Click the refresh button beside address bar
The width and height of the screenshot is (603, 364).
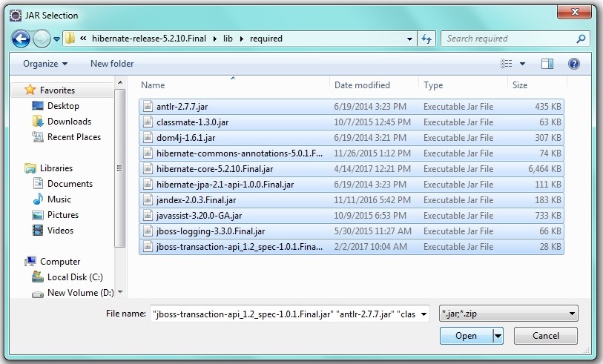click(426, 39)
